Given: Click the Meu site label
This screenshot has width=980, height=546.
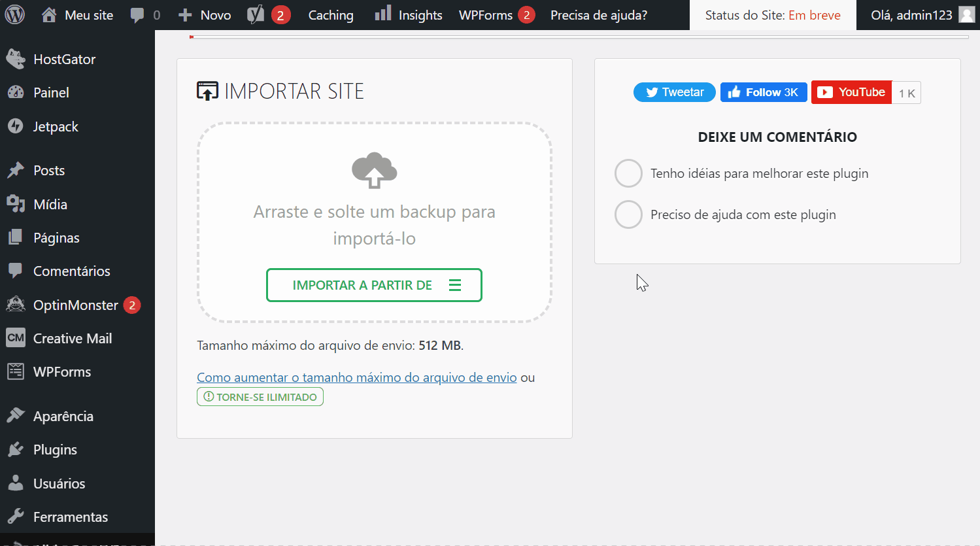Looking at the screenshot, I should pyautogui.click(x=89, y=15).
